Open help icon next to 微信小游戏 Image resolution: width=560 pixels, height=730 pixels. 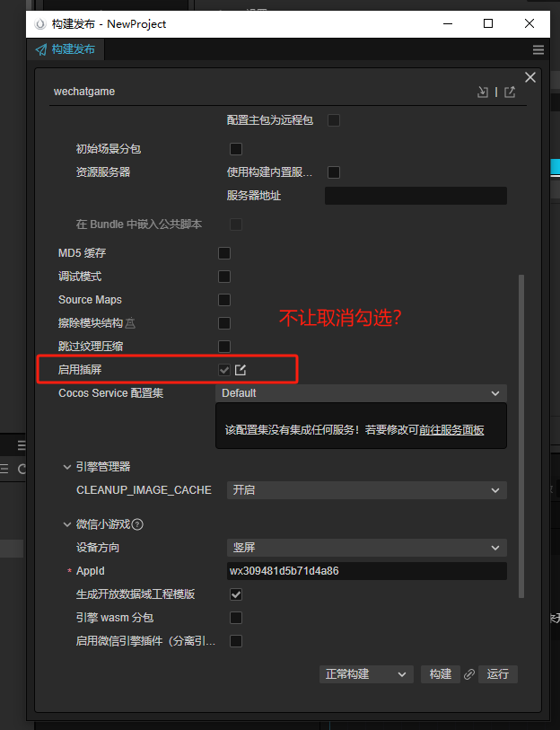pos(137,524)
